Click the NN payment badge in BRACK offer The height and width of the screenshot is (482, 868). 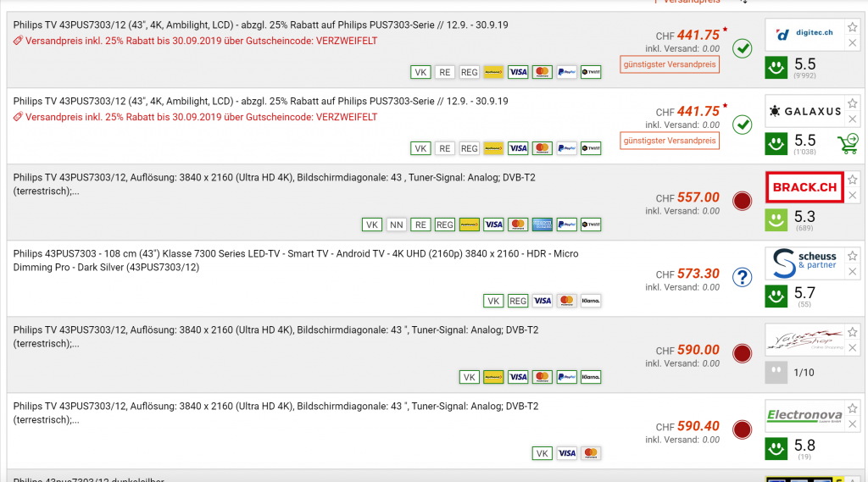396,224
